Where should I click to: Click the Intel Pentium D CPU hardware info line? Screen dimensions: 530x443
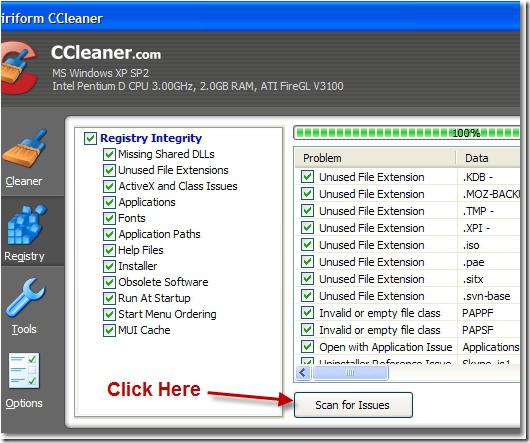click(198, 86)
